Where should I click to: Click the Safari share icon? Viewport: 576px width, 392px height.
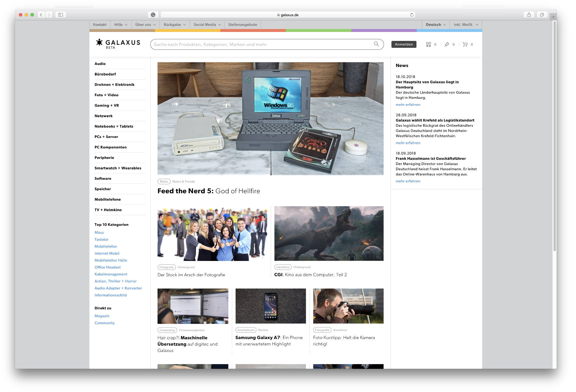[529, 15]
